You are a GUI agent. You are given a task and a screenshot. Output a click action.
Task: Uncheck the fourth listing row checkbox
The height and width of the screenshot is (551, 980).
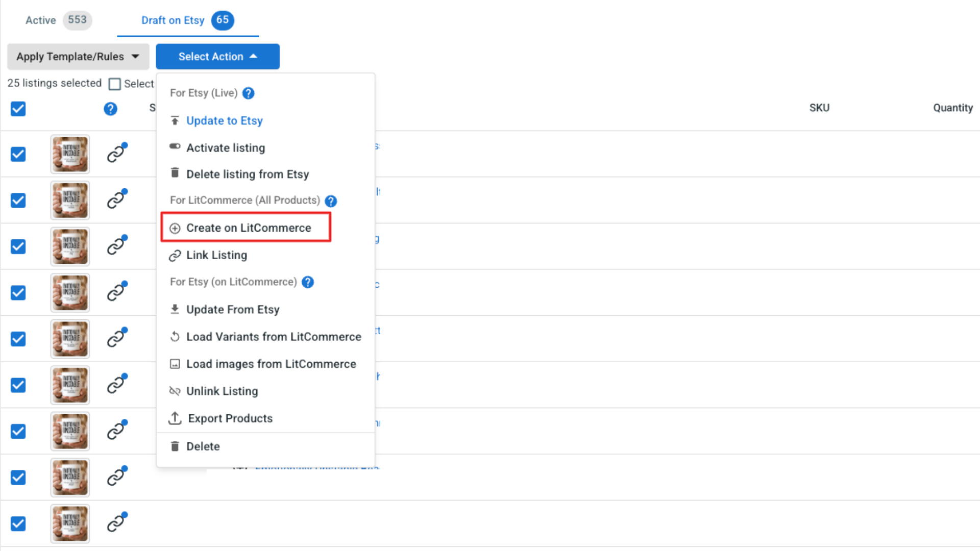click(x=18, y=293)
